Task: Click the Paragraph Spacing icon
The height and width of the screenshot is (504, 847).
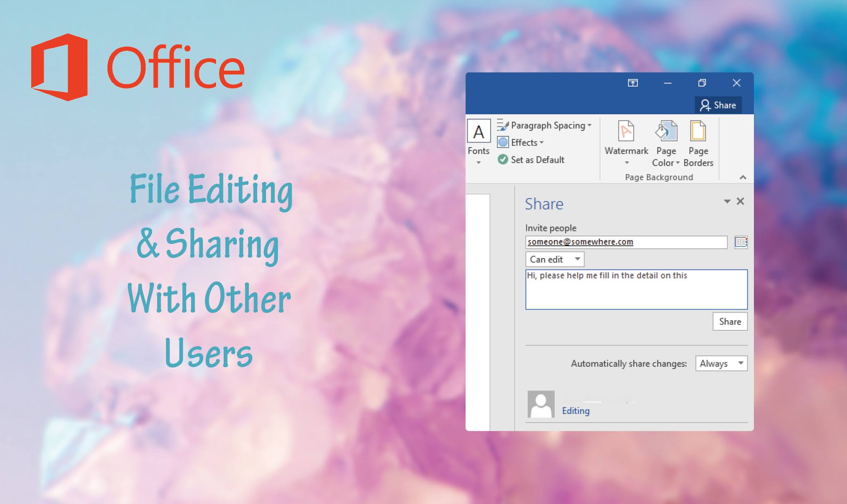Action: (x=502, y=125)
